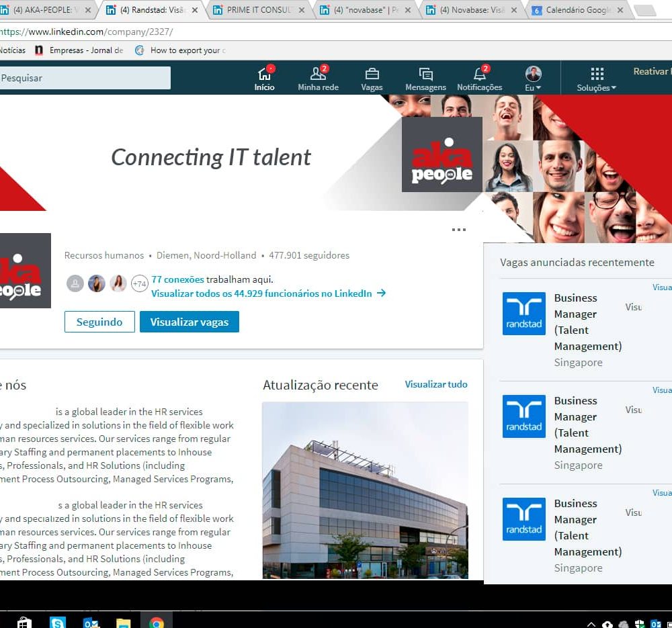Click the Reativar link in the navigation bar
Image resolution: width=672 pixels, height=628 pixels.
tap(653, 71)
